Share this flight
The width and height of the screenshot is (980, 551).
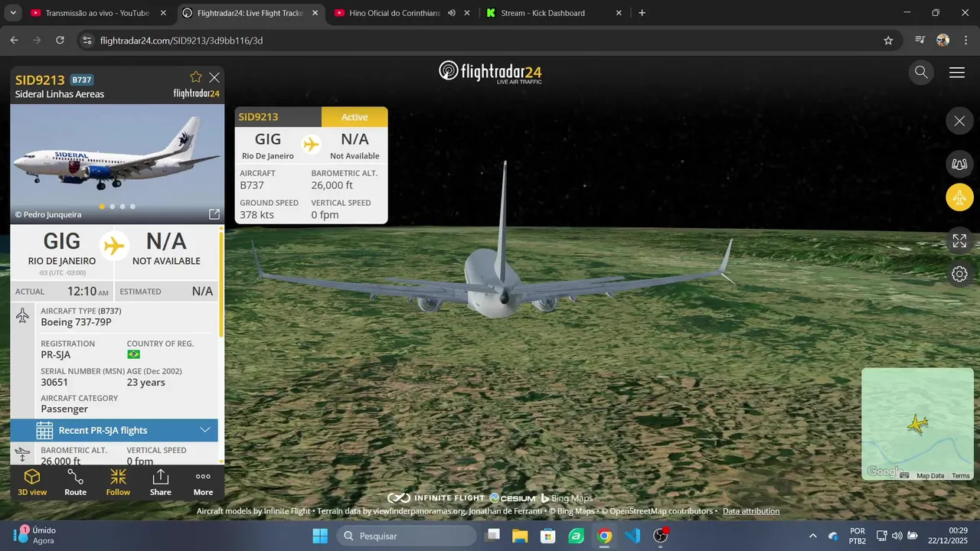click(x=161, y=483)
